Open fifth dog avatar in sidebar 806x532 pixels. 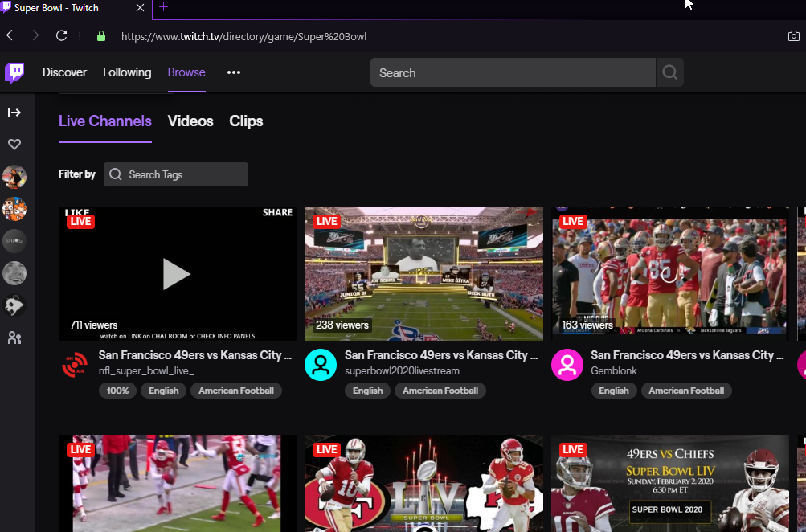click(14, 305)
